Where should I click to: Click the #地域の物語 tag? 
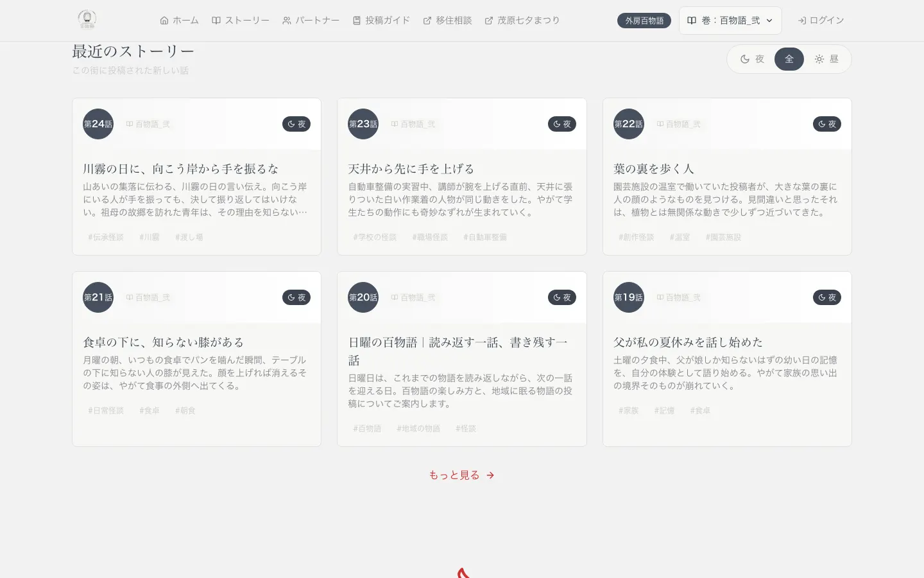click(418, 428)
